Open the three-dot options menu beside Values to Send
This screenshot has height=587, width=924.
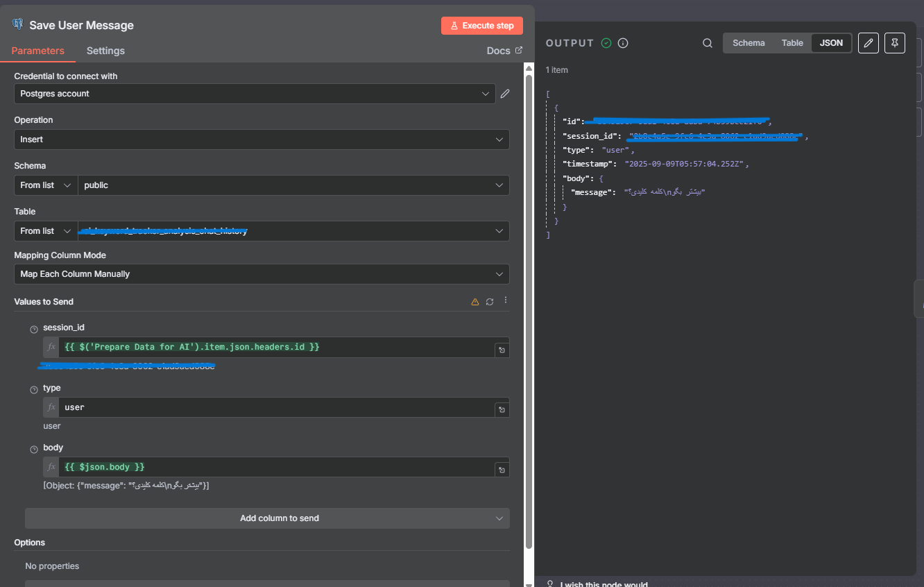tap(505, 301)
